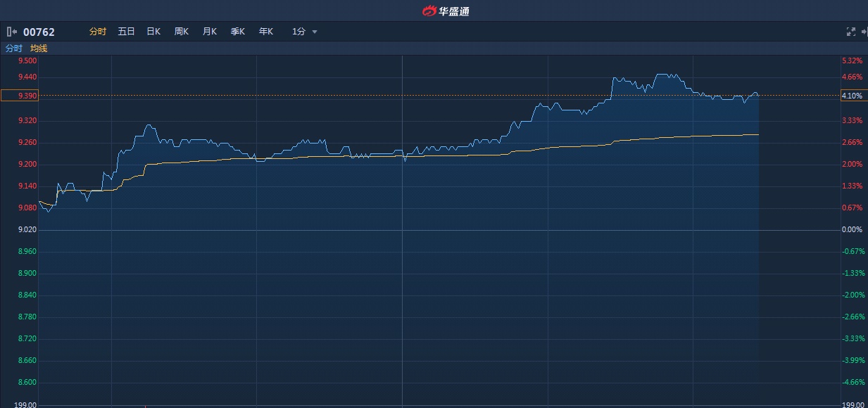
Task: Expand the 1分 minute interval dropdown
Action: [299, 32]
